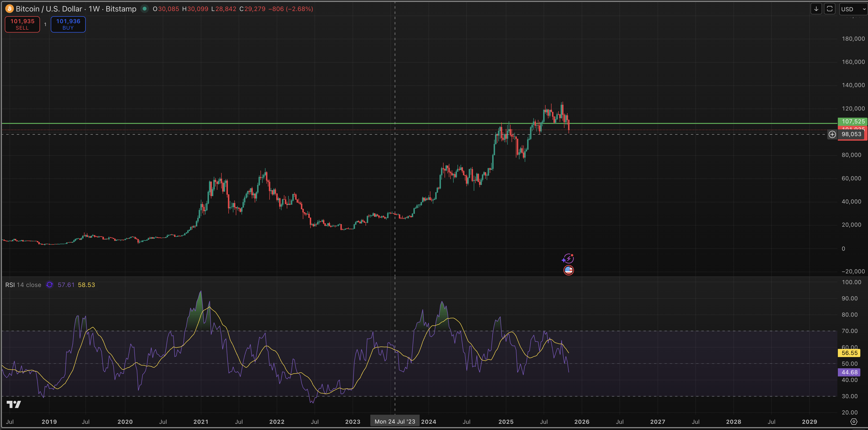Viewport: 868px width, 430px height.
Task: Click the 101,935 SELL button
Action: 22,24
